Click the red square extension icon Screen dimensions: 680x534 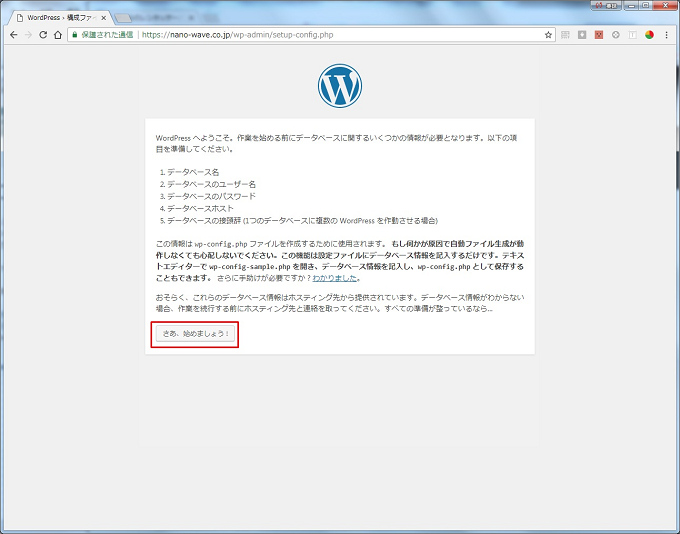click(x=599, y=34)
